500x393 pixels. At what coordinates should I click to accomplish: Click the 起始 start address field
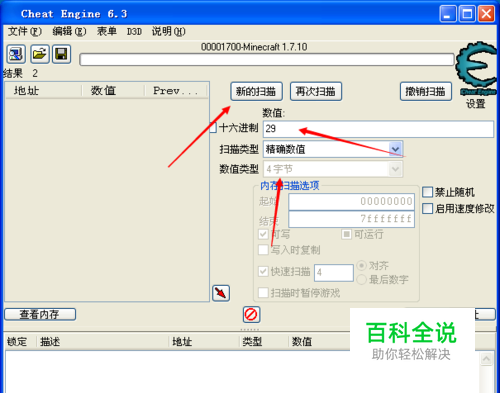tap(352, 202)
